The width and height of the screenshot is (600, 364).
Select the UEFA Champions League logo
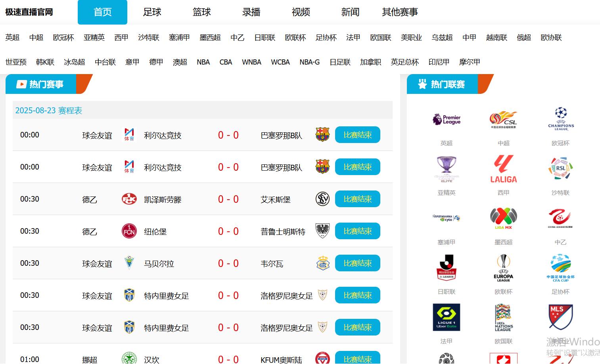(x=560, y=119)
